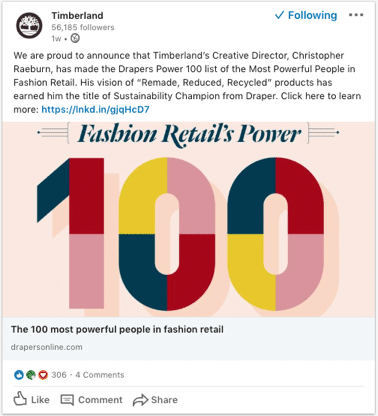Click the green celebrate reaction icon
Screen dimensions: 378x416
point(31,375)
